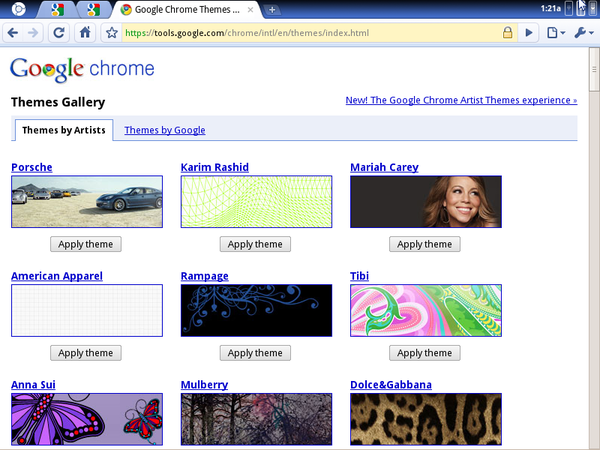
Task: Switch to the first Google tab
Action: pos(57,10)
